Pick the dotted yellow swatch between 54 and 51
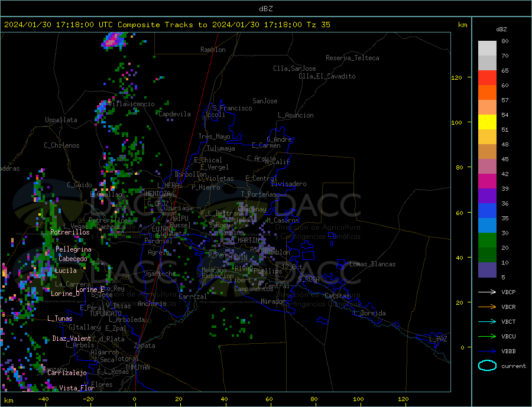Screen dimensions: 532x407 click(x=487, y=122)
